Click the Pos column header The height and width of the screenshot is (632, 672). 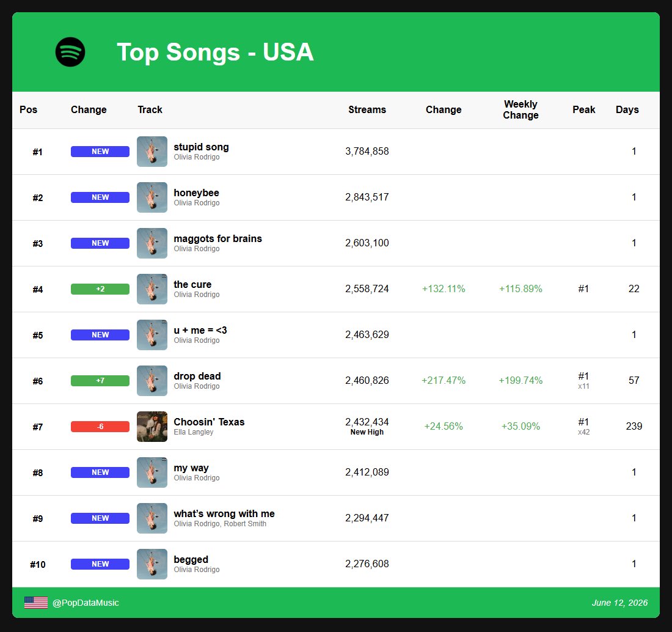pos(28,110)
